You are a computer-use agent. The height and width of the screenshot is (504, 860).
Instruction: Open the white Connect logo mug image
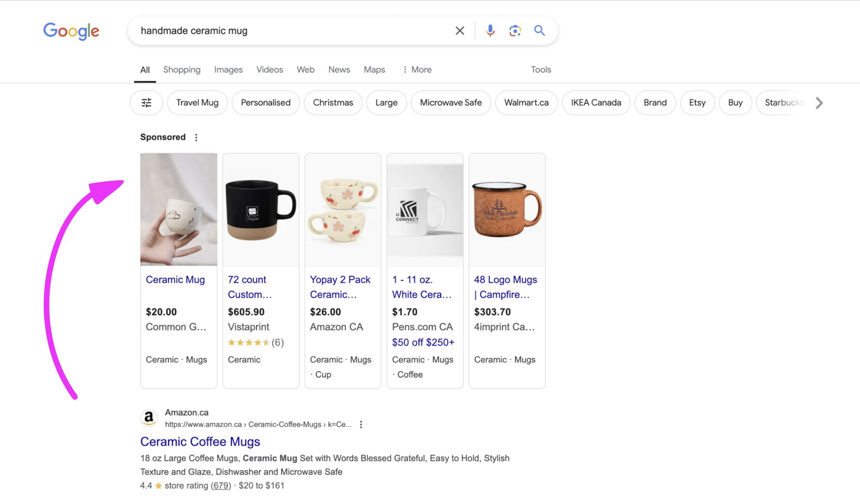tap(425, 209)
